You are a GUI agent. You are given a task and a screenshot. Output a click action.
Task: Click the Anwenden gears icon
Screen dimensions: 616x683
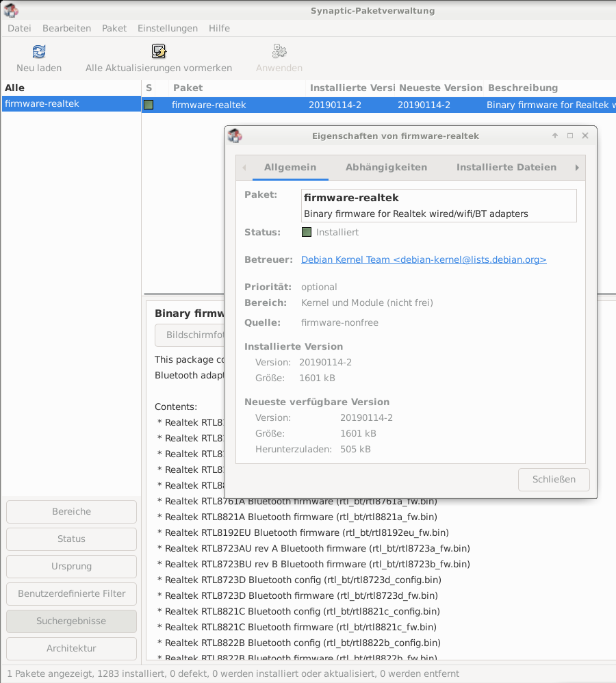pos(279,51)
